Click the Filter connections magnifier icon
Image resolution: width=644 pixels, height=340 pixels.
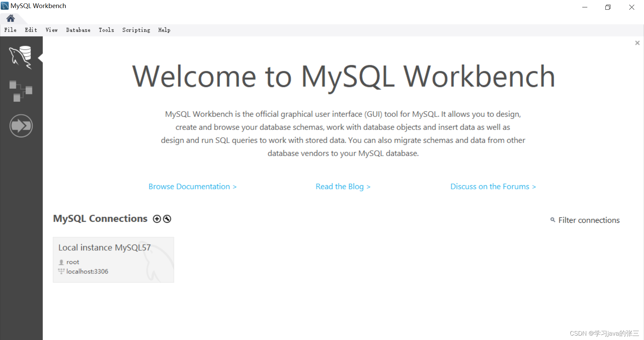click(x=552, y=220)
